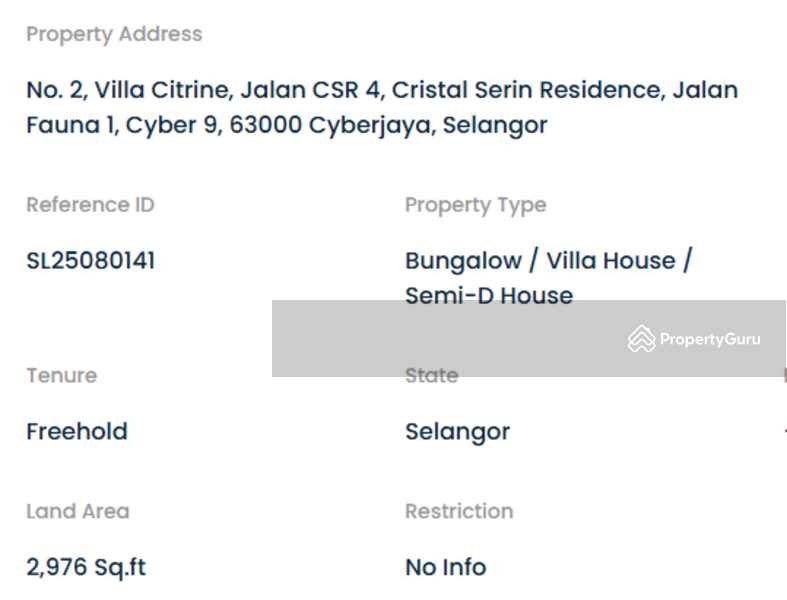
Task: Select the reference number SL25080141
Action: [x=91, y=261]
